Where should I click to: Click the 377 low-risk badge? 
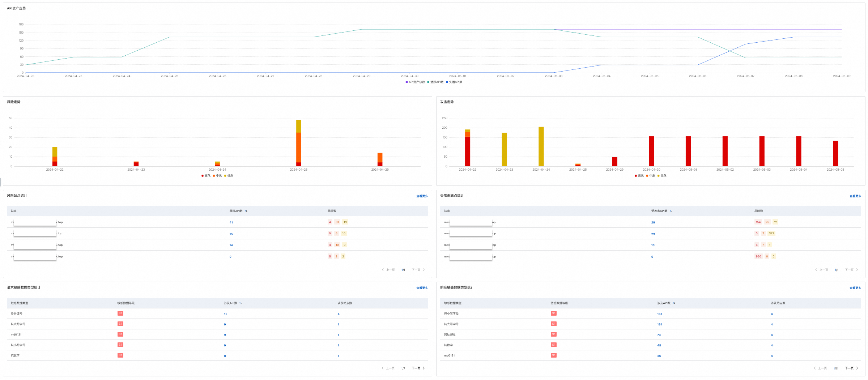pyautogui.click(x=771, y=234)
